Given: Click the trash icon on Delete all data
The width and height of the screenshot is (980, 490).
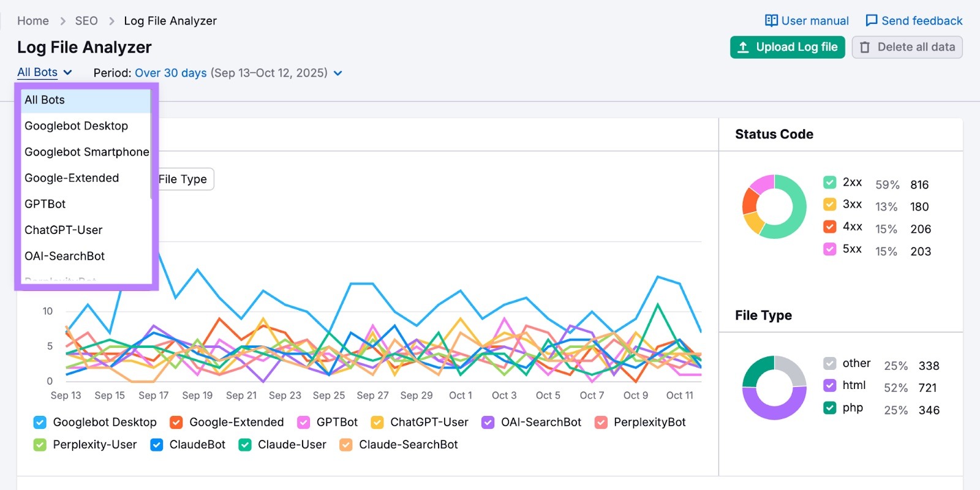Looking at the screenshot, I should 865,47.
